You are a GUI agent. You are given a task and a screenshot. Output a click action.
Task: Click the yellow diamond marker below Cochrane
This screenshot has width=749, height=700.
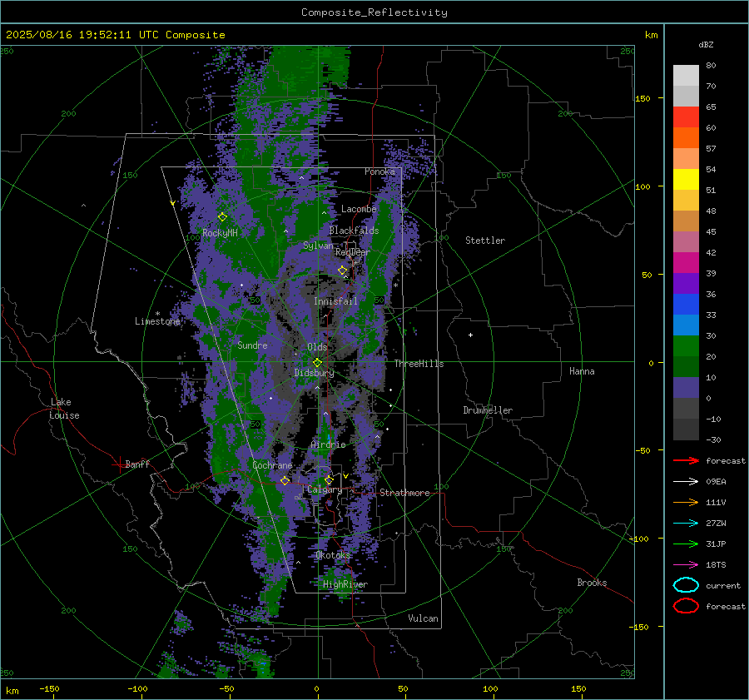[x=285, y=480]
